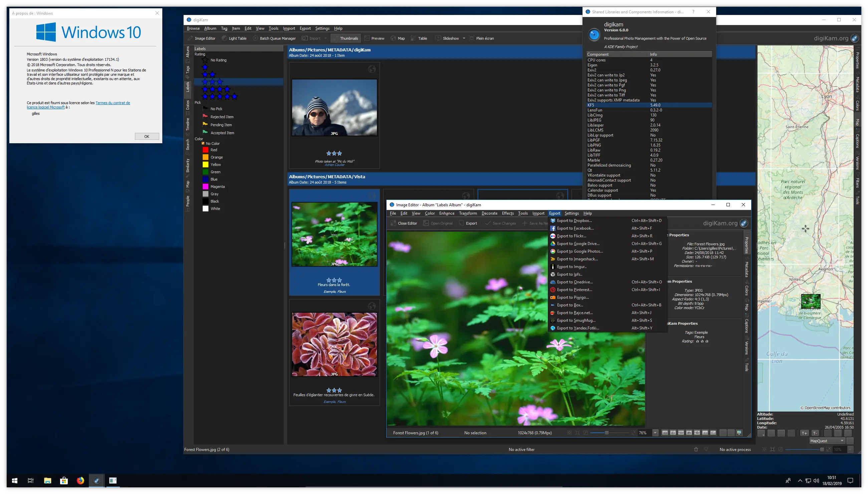Click OK in the À propos de Windows dialog

(147, 136)
